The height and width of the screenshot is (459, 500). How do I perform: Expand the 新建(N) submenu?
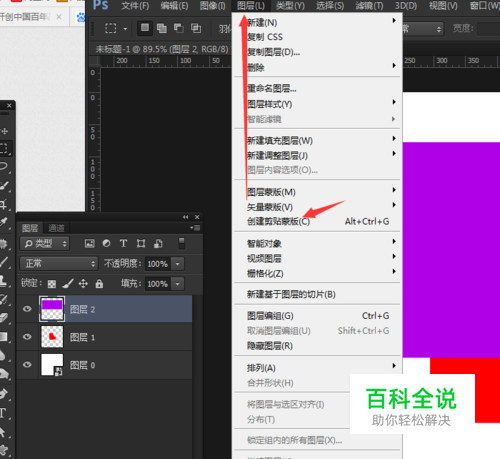(x=317, y=22)
